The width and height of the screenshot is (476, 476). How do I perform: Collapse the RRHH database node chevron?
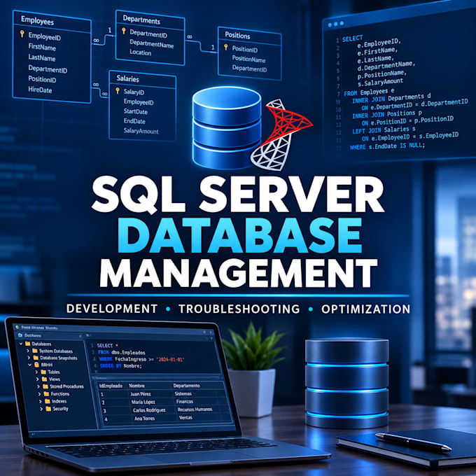pos(29,365)
